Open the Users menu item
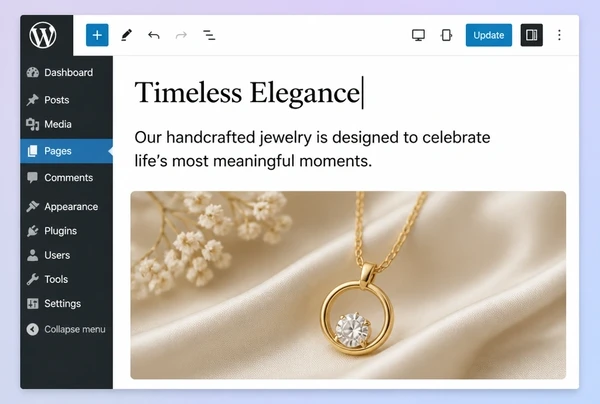 point(67,255)
